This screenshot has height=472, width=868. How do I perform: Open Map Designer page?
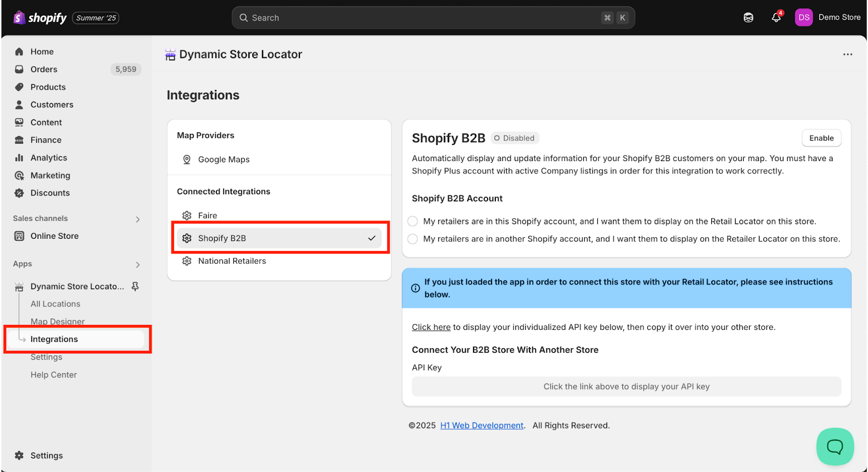click(x=58, y=322)
